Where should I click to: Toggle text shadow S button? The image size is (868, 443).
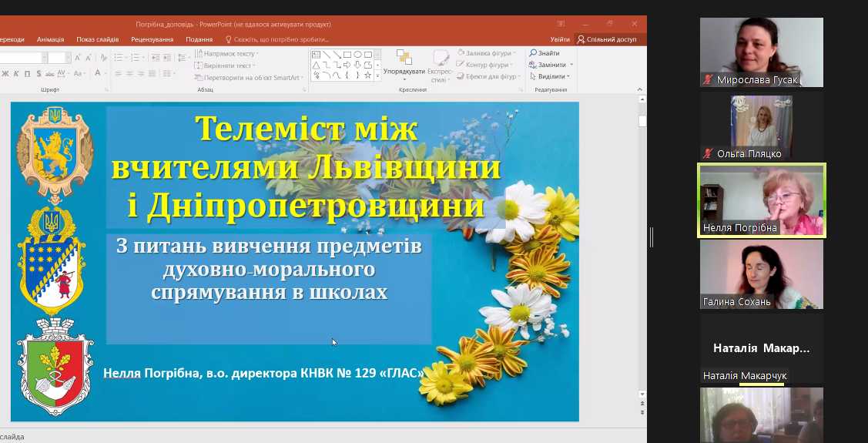(39, 74)
